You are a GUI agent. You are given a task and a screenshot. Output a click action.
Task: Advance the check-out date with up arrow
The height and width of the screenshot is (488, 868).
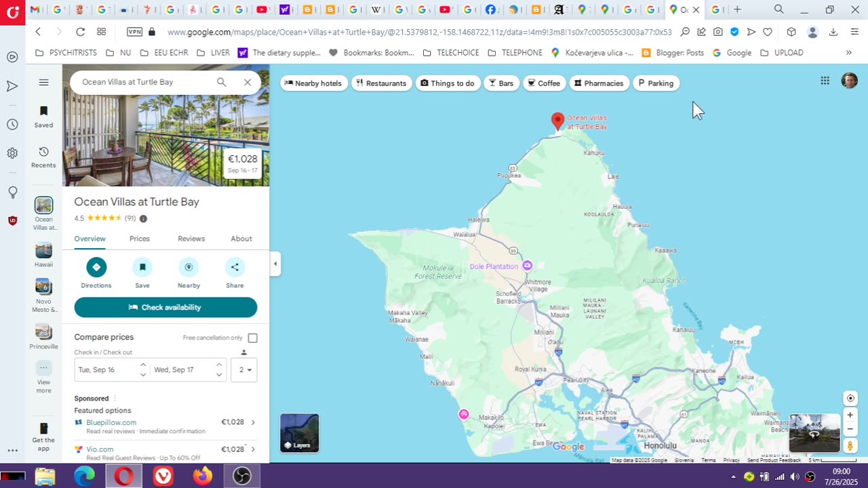tap(219, 365)
